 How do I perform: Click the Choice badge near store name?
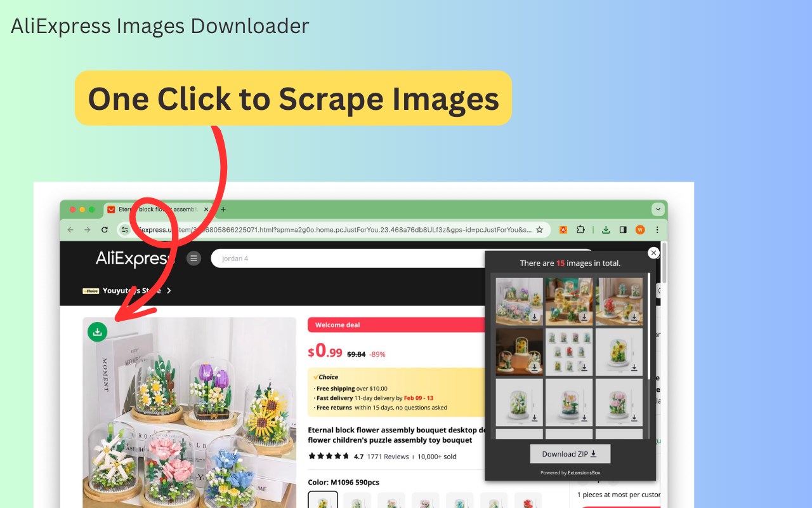91,291
